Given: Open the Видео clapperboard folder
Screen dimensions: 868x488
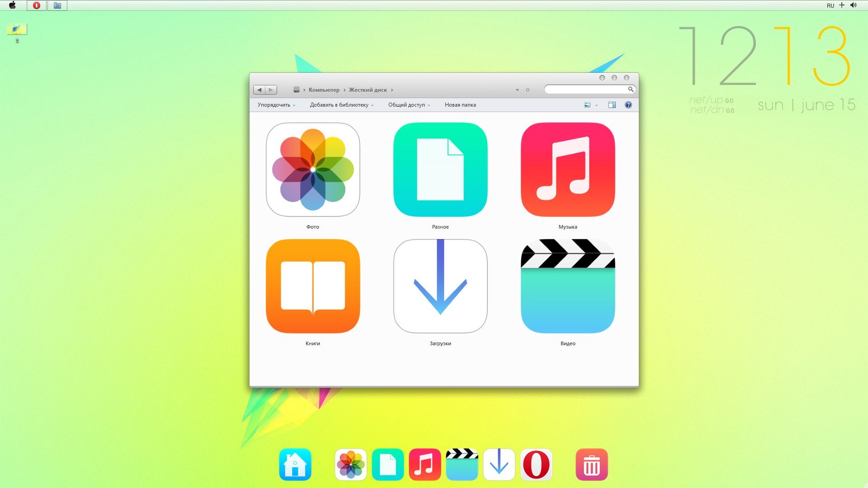Looking at the screenshot, I should click(568, 286).
